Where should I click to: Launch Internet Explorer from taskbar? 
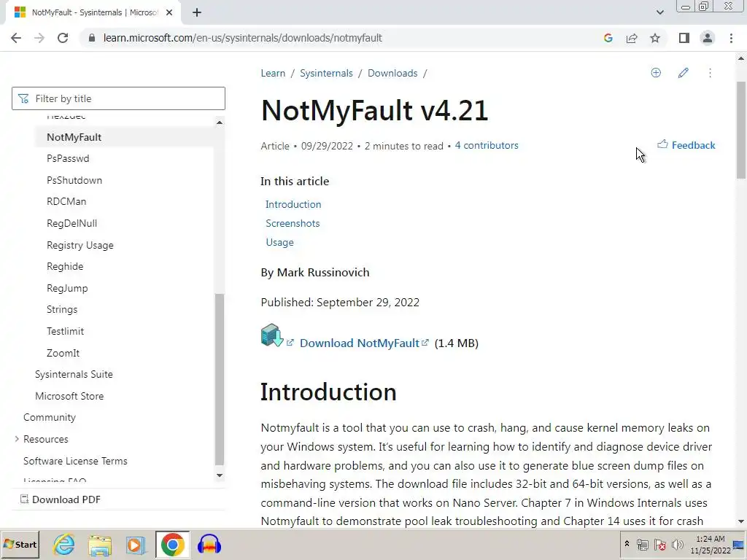pyautogui.click(x=64, y=545)
